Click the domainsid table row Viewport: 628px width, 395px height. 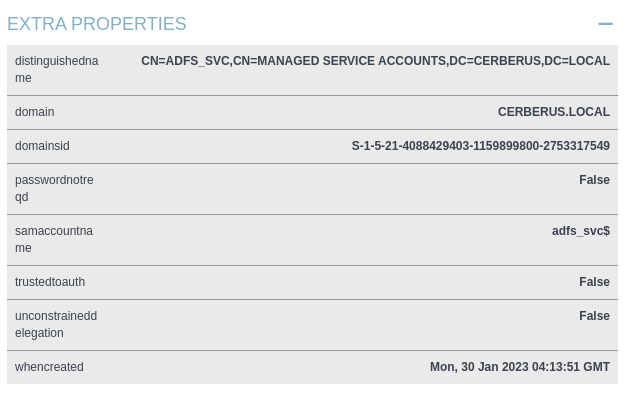312,146
